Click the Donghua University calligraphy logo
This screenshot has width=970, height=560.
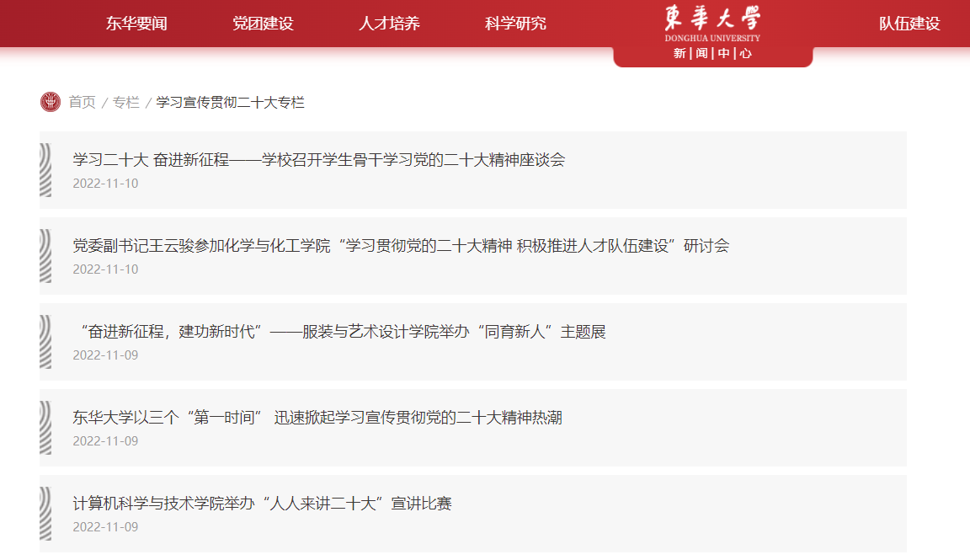click(x=712, y=19)
